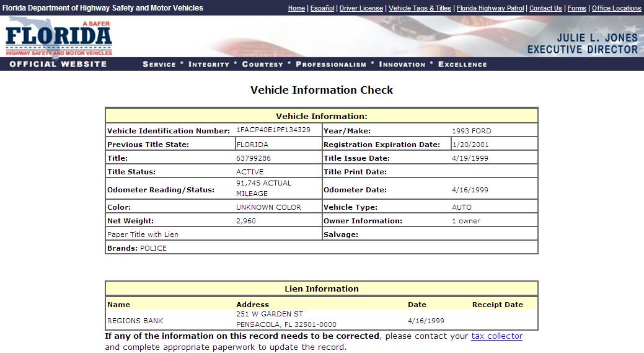This screenshot has width=644, height=353.
Task: Open the Forms link
Action: [576, 8]
